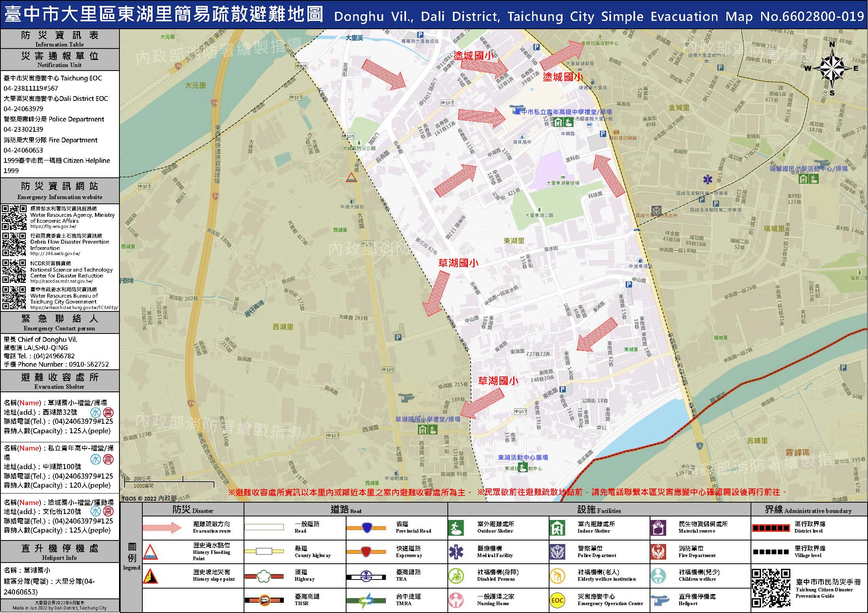Click the https://fhy.wra.gov.tw/ URL
Screen dimensions: 868x613
coord(53,227)
